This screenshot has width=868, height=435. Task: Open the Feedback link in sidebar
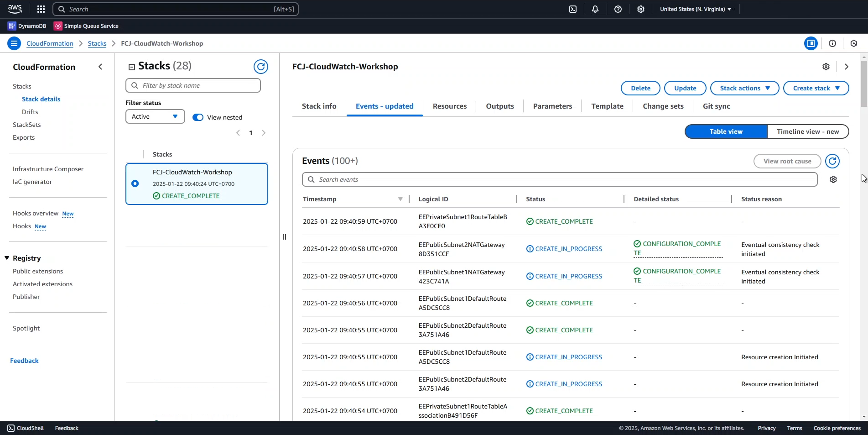click(x=24, y=361)
